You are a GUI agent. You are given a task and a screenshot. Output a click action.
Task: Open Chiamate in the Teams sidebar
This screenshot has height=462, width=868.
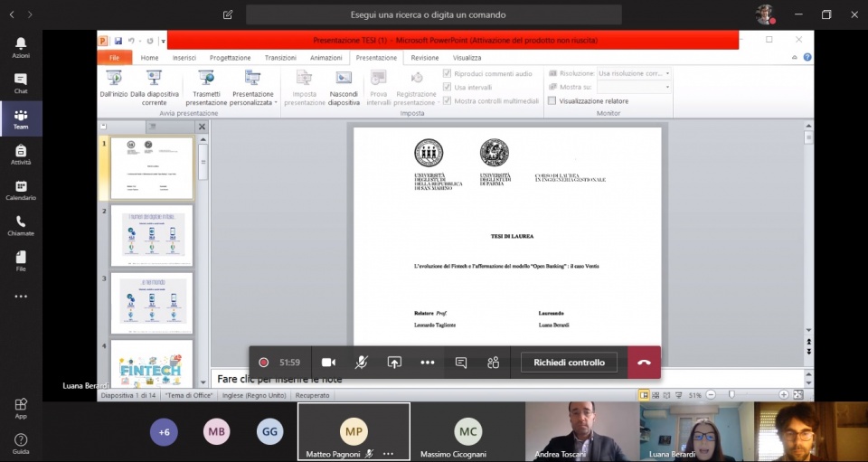[21, 226]
